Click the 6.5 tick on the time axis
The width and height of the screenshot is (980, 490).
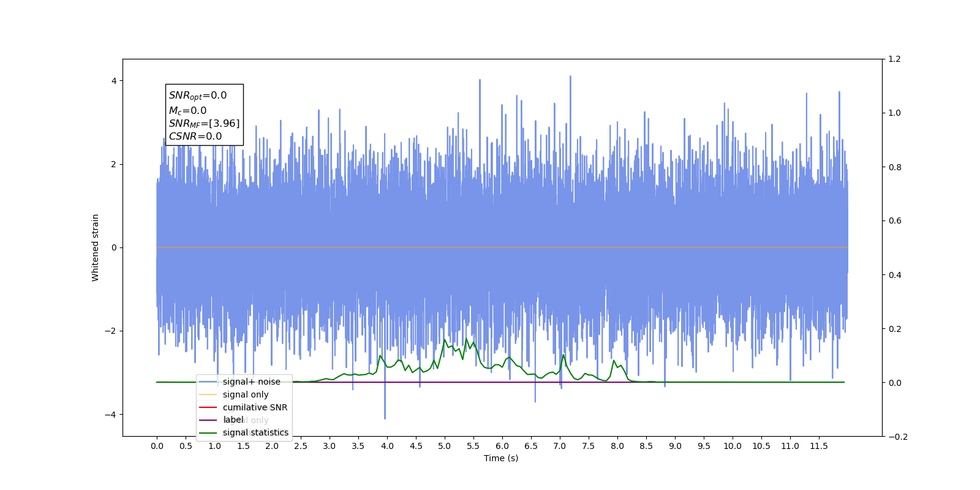click(531, 446)
